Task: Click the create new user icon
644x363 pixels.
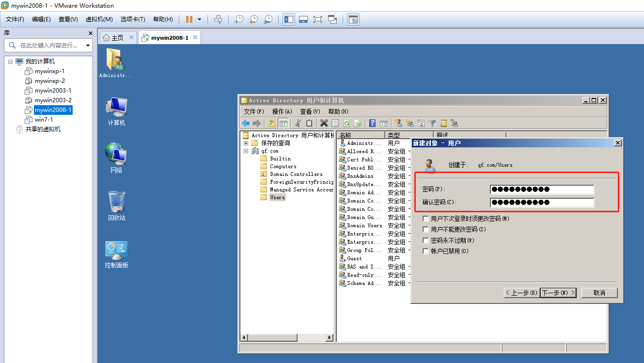Action: (399, 123)
